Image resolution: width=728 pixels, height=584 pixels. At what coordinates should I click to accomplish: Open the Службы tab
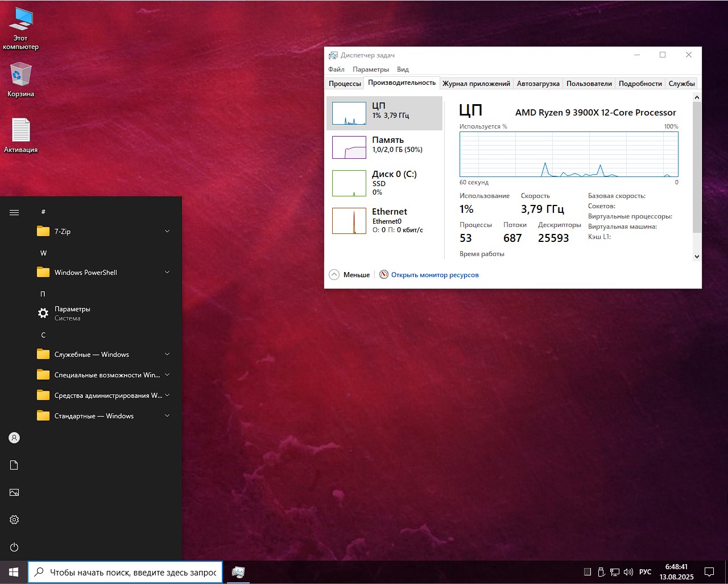coord(682,84)
